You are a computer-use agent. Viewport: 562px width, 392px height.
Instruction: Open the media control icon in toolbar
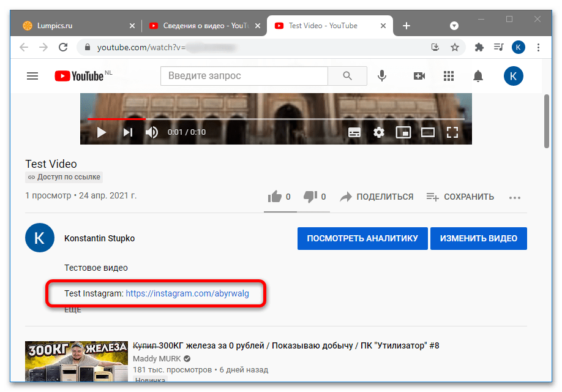click(498, 47)
